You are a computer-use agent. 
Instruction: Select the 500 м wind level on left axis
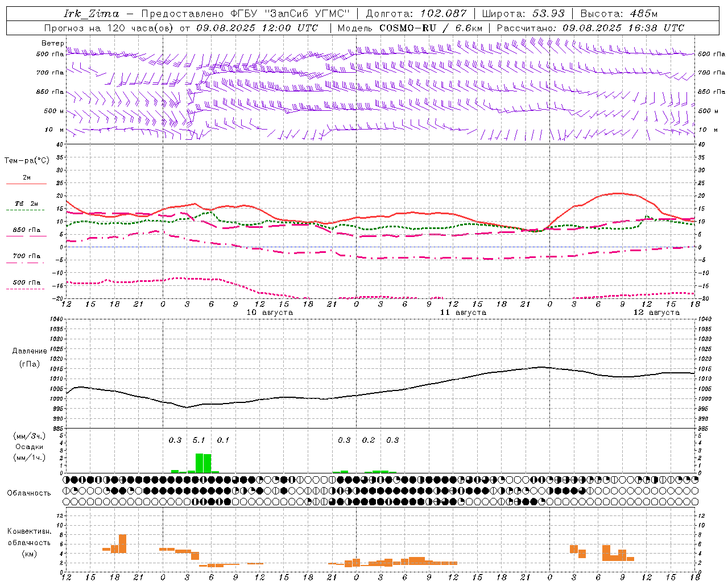click(54, 111)
